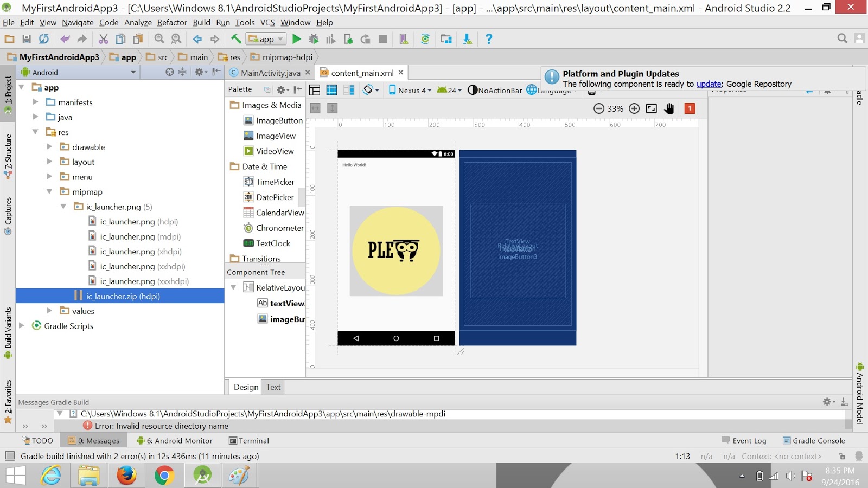
Task: Click the Synchronize icon in the toolbar
Action: [44, 39]
